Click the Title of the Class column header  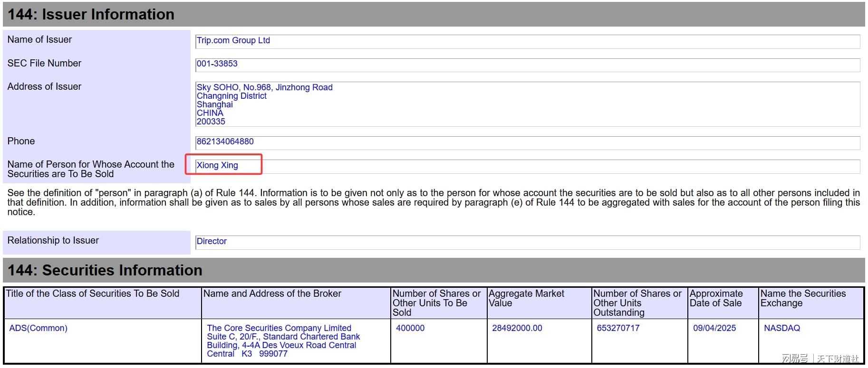coord(93,294)
